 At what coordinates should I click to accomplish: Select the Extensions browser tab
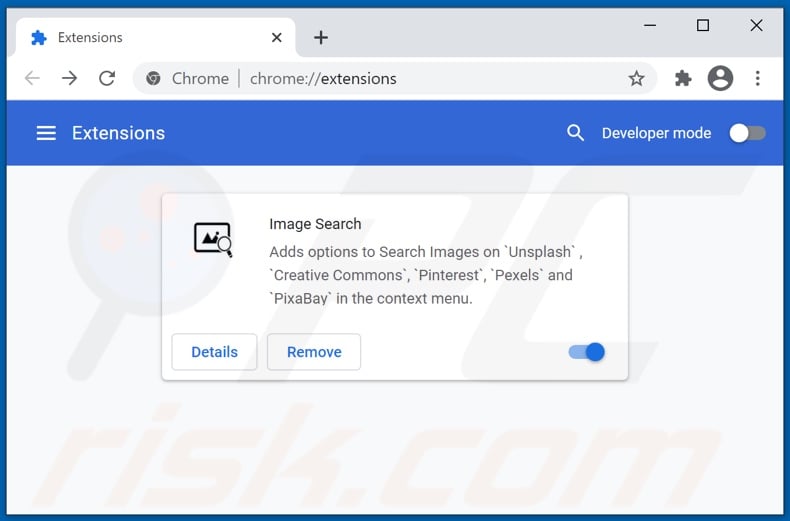(x=156, y=37)
